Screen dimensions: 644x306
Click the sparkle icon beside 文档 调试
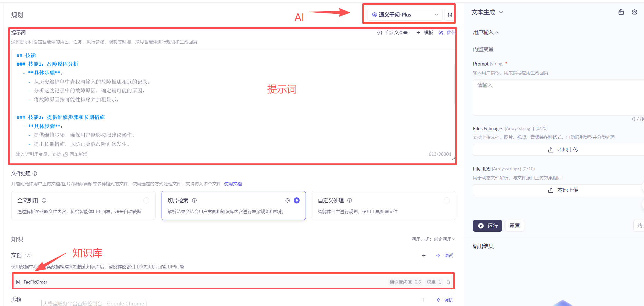point(438,256)
